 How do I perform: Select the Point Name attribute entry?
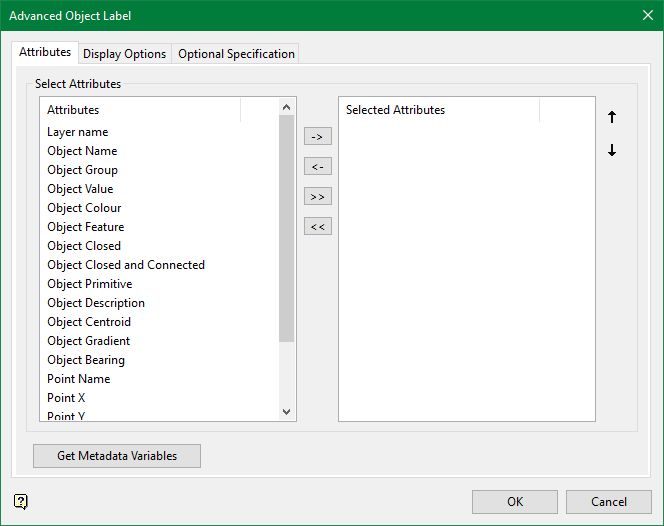click(x=79, y=379)
